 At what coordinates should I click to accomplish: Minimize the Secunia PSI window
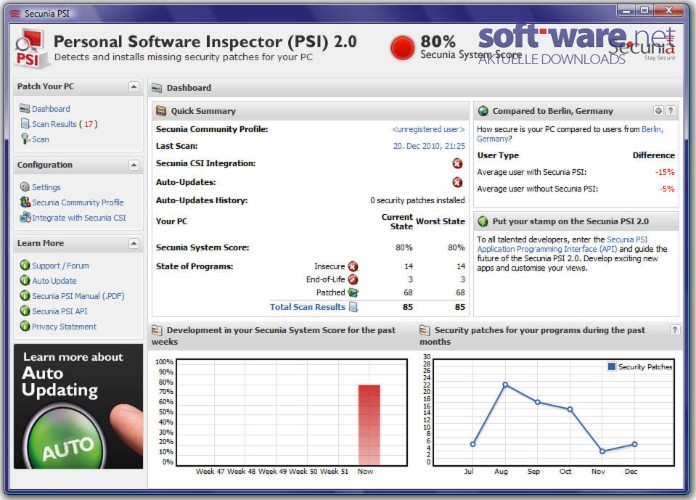pyautogui.click(x=626, y=10)
